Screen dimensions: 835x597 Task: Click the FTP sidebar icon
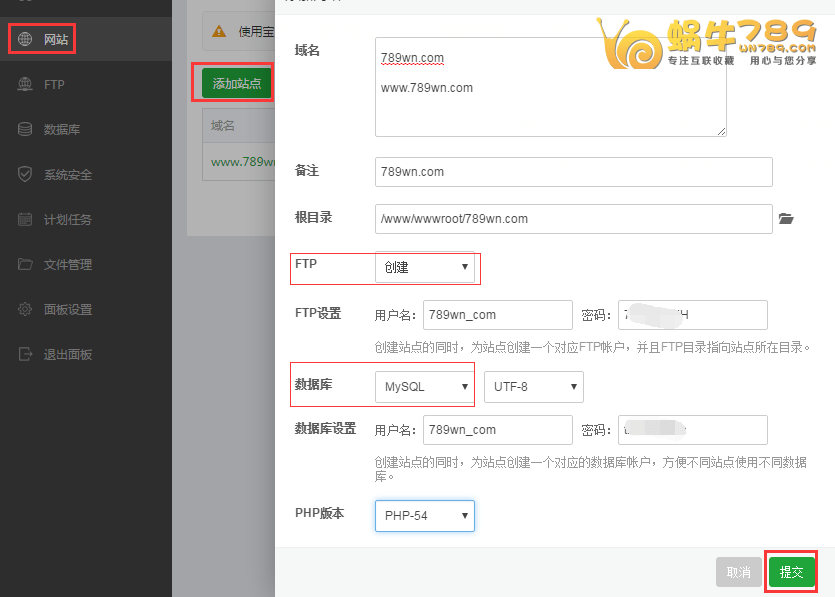[25, 85]
